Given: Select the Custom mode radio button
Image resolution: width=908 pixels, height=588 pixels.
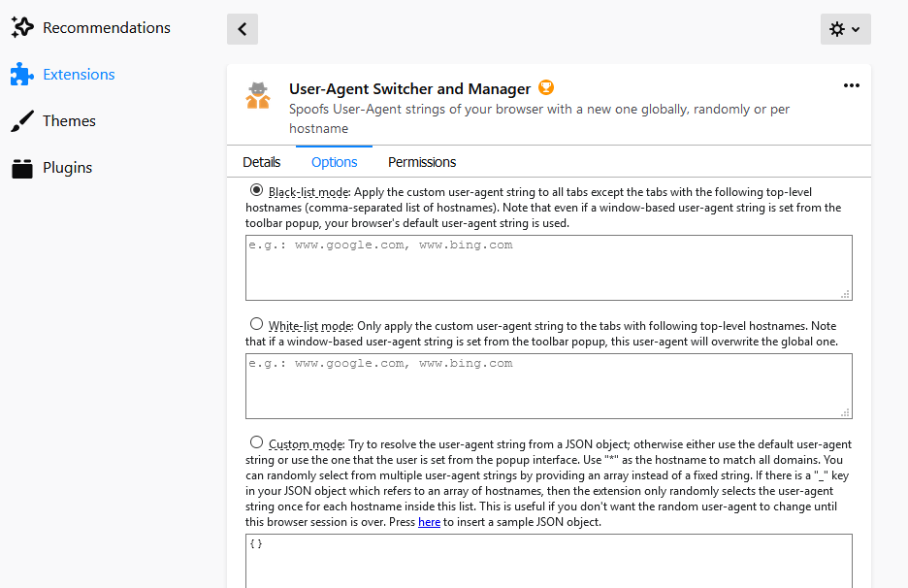Looking at the screenshot, I should [x=256, y=442].
